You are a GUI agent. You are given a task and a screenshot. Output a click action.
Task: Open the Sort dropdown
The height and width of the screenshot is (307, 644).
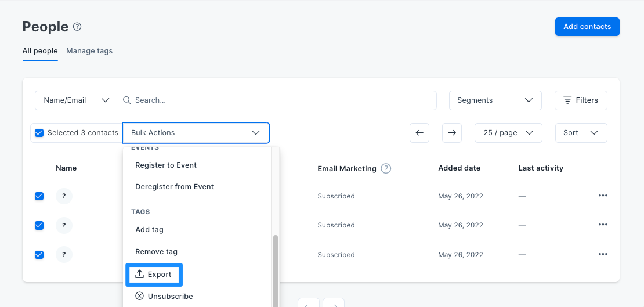(x=581, y=133)
